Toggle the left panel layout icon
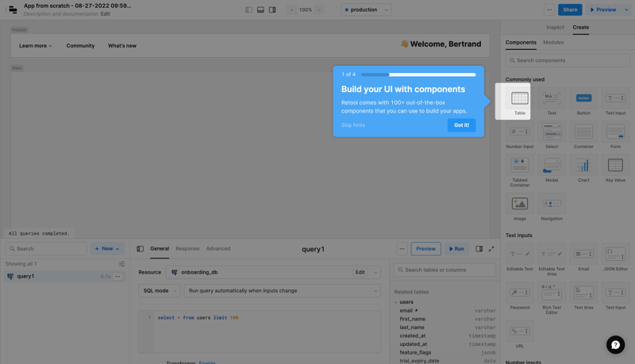 pyautogui.click(x=248, y=10)
